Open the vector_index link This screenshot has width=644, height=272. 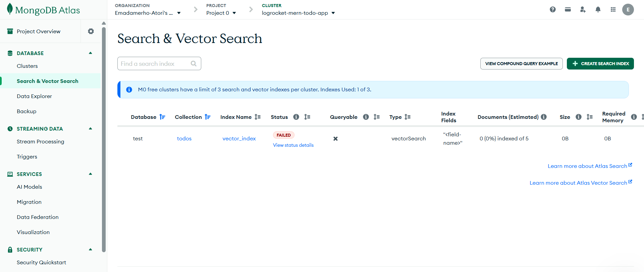[x=239, y=139]
